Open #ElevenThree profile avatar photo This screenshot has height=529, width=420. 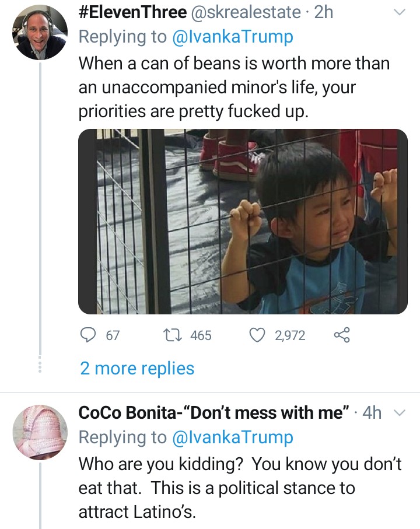40,33
